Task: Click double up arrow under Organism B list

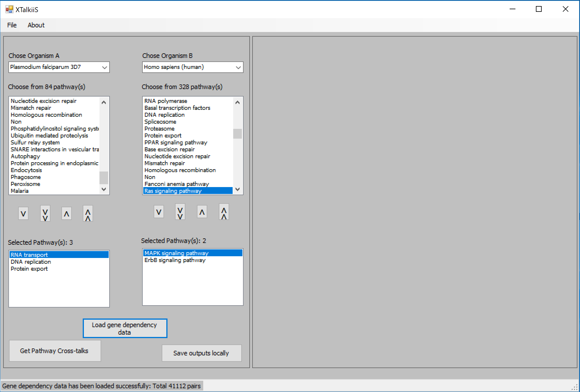Action: [x=224, y=212]
